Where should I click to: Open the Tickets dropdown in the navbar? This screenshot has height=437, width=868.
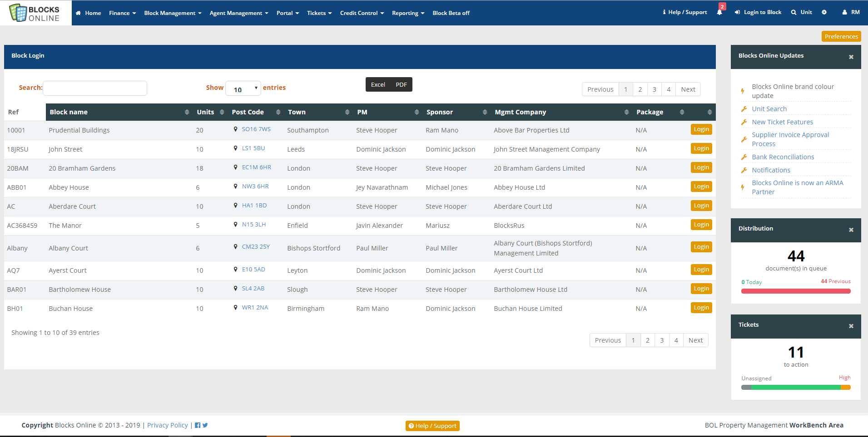point(319,13)
